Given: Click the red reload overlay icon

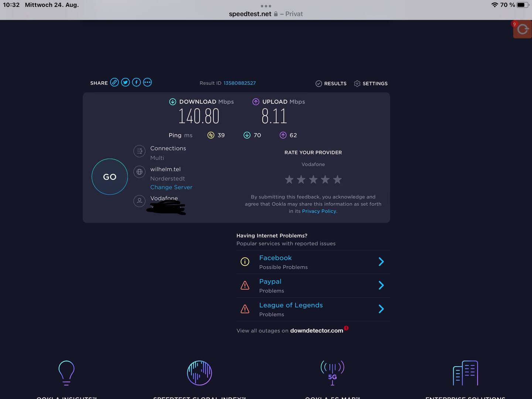Looking at the screenshot, I should (x=522, y=29).
